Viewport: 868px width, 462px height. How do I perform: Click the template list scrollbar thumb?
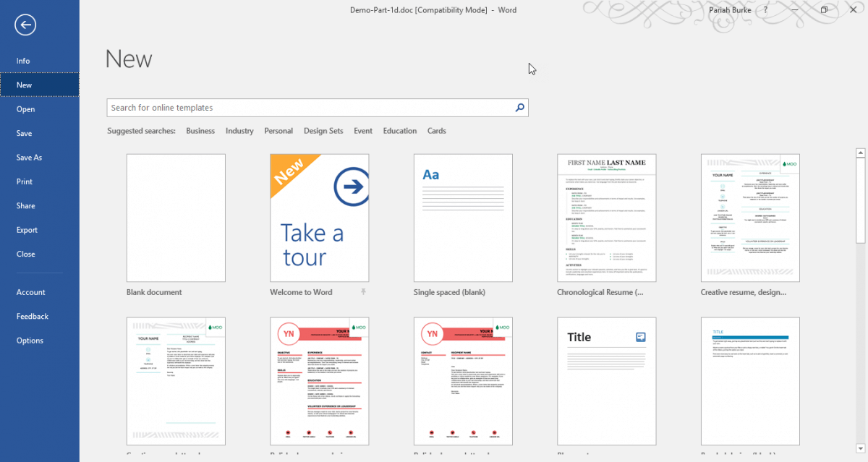pos(861,200)
